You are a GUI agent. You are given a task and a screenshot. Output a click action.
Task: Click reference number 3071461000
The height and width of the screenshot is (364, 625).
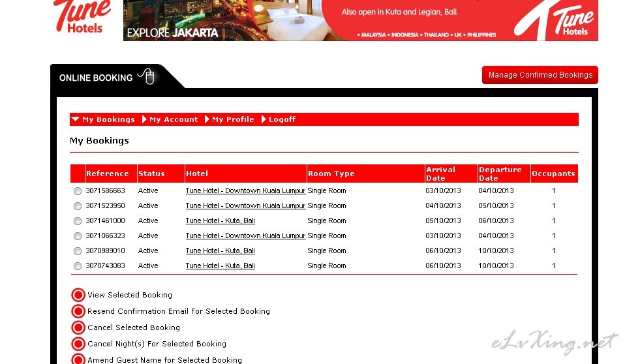click(x=105, y=220)
